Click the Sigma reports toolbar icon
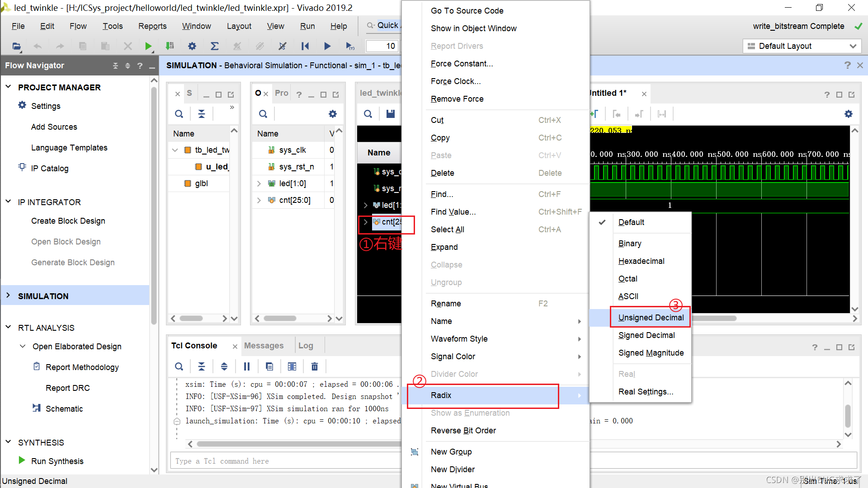This screenshot has width=868, height=488. (215, 46)
